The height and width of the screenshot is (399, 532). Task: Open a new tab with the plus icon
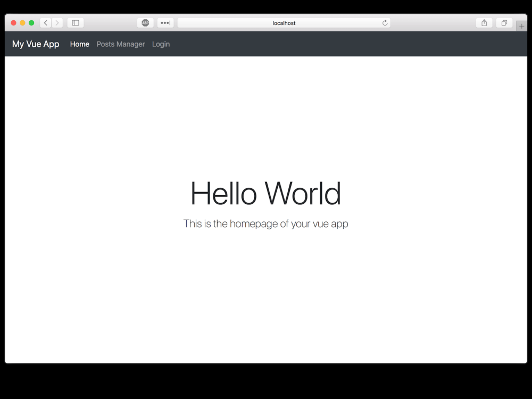click(x=521, y=25)
